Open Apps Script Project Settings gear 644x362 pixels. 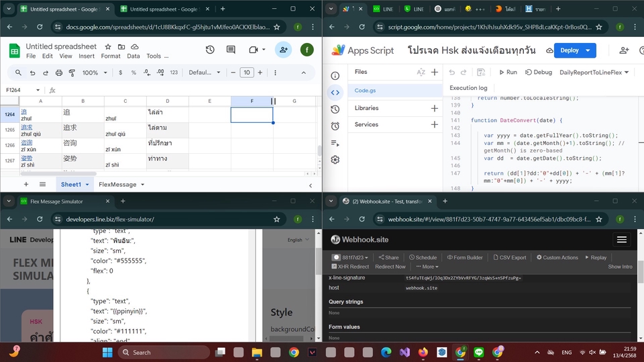(335, 160)
